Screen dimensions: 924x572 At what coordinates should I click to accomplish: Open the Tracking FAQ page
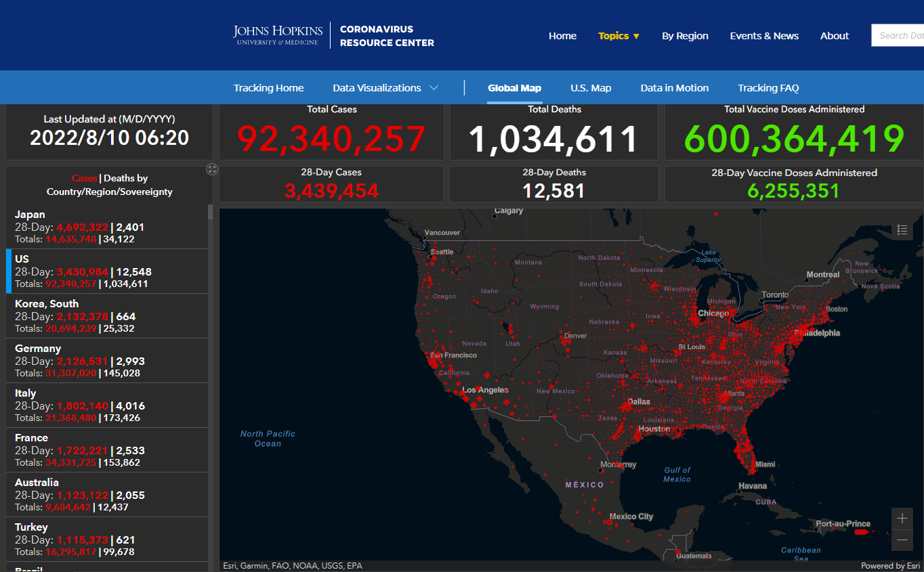tap(768, 88)
